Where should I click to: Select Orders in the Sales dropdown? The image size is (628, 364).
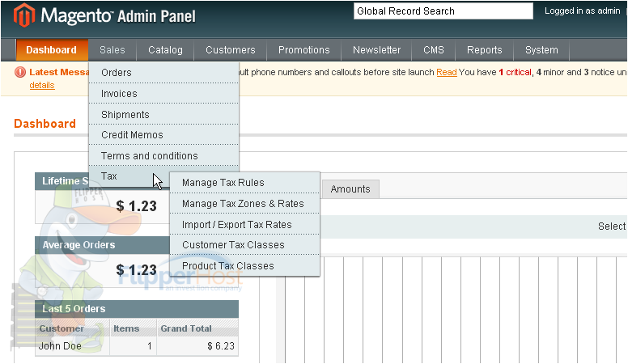163,73
